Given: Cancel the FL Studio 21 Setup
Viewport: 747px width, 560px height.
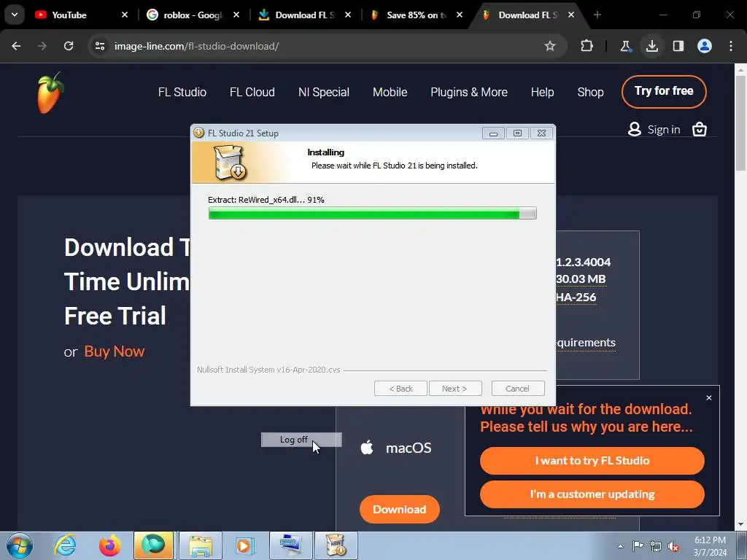Looking at the screenshot, I should tap(518, 389).
